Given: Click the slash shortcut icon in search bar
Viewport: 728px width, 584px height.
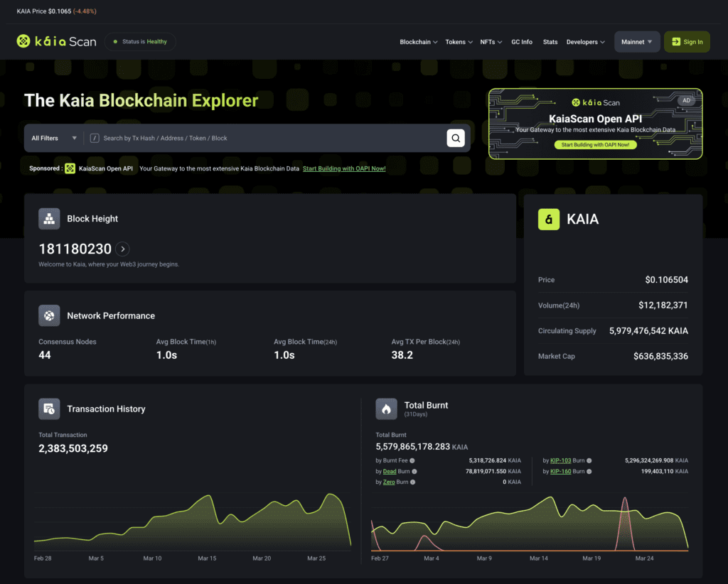Looking at the screenshot, I should pos(95,138).
